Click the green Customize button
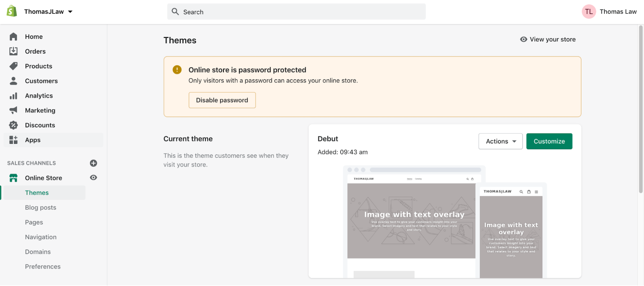644x286 pixels. (x=549, y=141)
